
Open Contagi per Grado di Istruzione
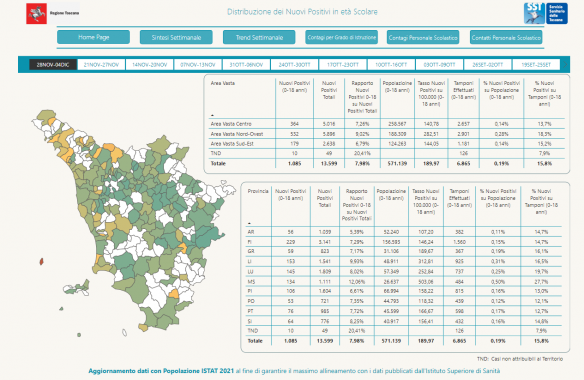click(x=342, y=37)
